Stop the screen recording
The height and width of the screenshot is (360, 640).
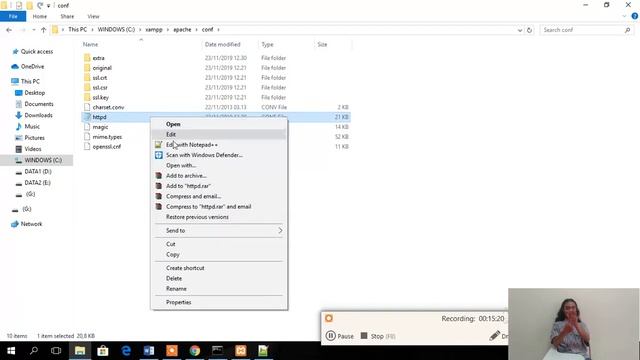pyautogui.click(x=378, y=336)
